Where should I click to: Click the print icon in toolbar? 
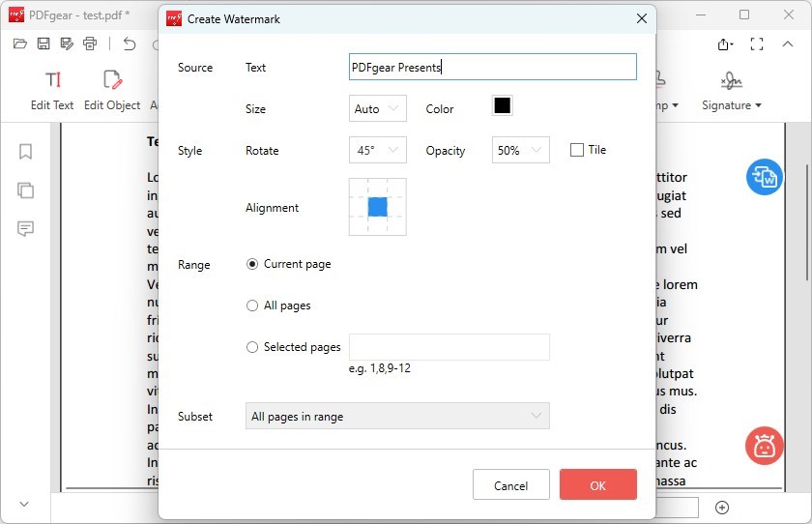tap(90, 44)
